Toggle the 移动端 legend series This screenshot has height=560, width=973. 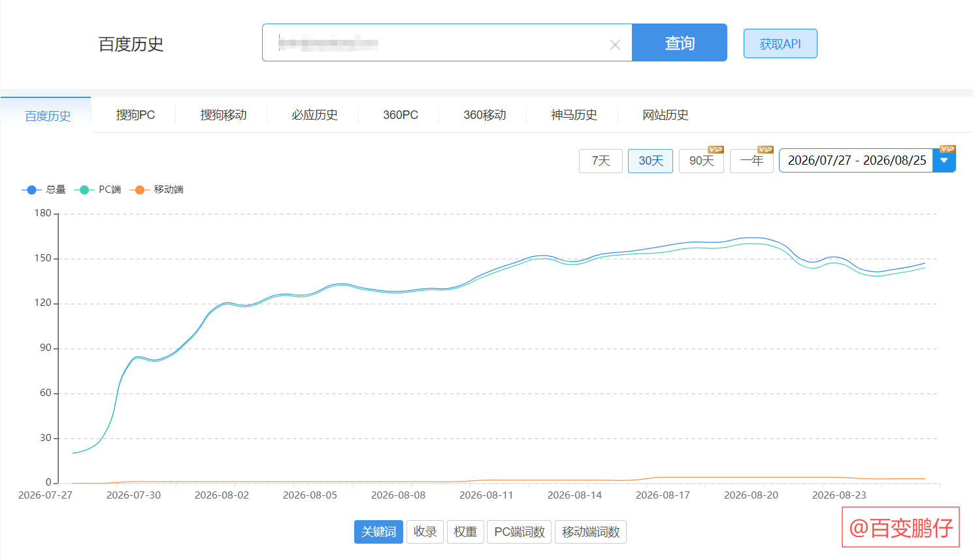coord(157,189)
